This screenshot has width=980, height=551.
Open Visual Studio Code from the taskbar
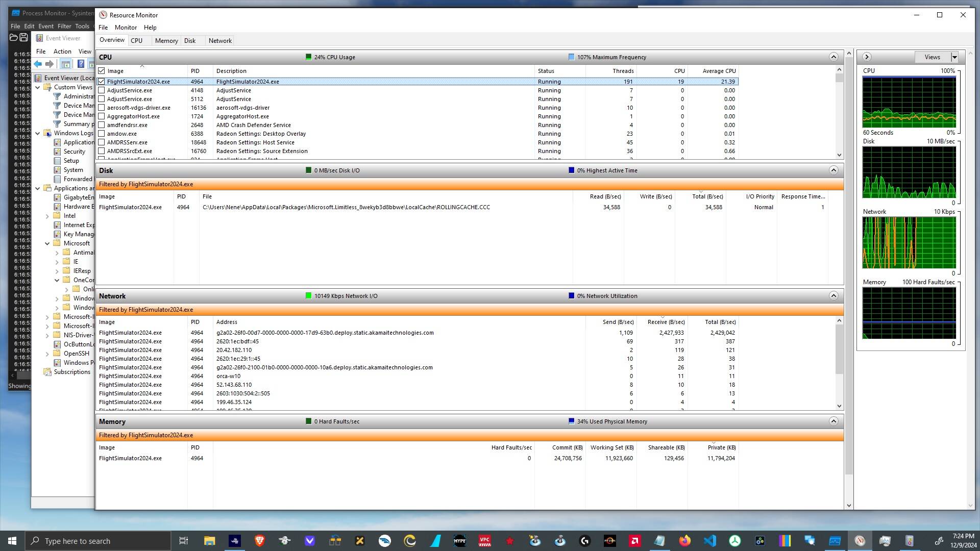point(710,541)
